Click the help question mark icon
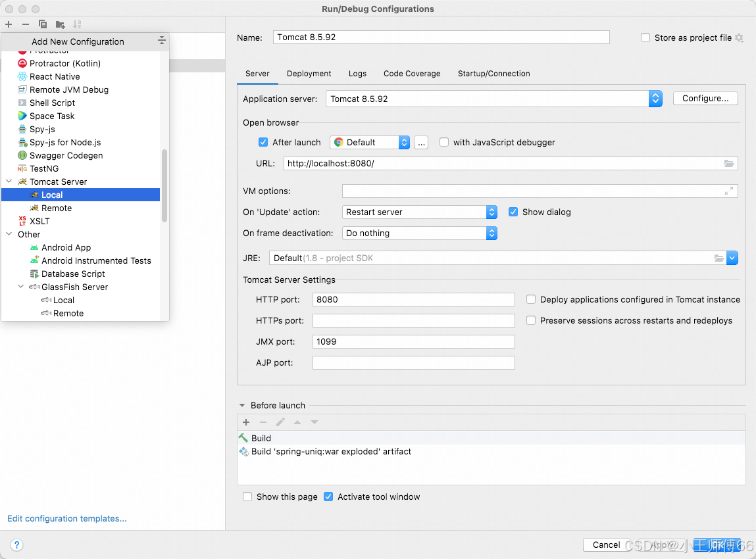Image resolution: width=756 pixels, height=559 pixels. pyautogui.click(x=16, y=545)
